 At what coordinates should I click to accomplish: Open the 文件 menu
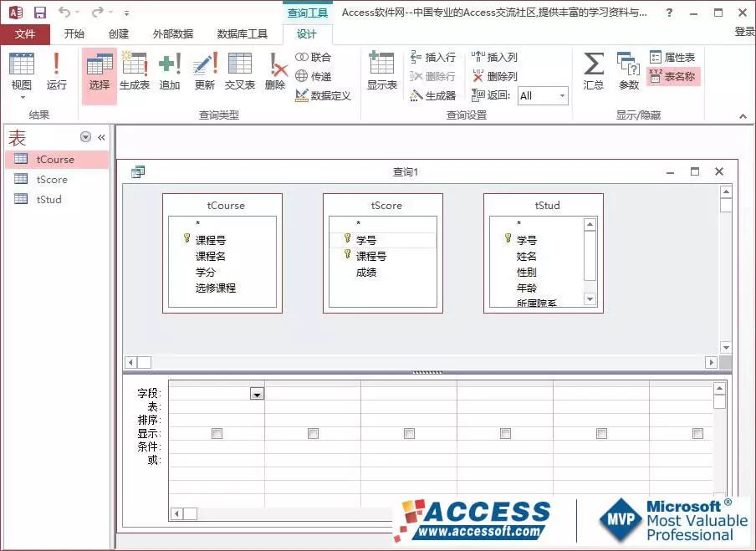point(26,33)
